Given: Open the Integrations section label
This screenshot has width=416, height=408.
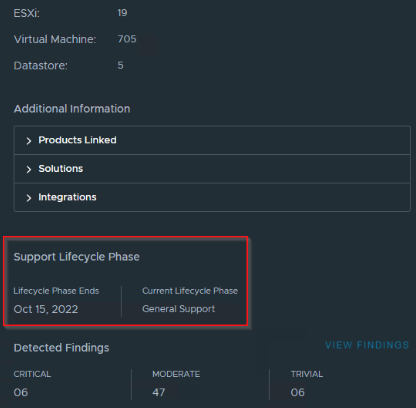Looking at the screenshot, I should coord(67,197).
